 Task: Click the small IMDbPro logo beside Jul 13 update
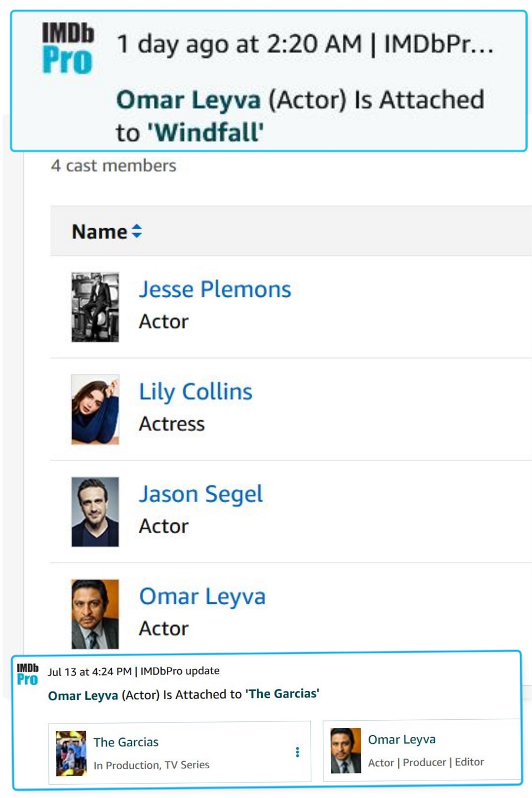(27, 675)
